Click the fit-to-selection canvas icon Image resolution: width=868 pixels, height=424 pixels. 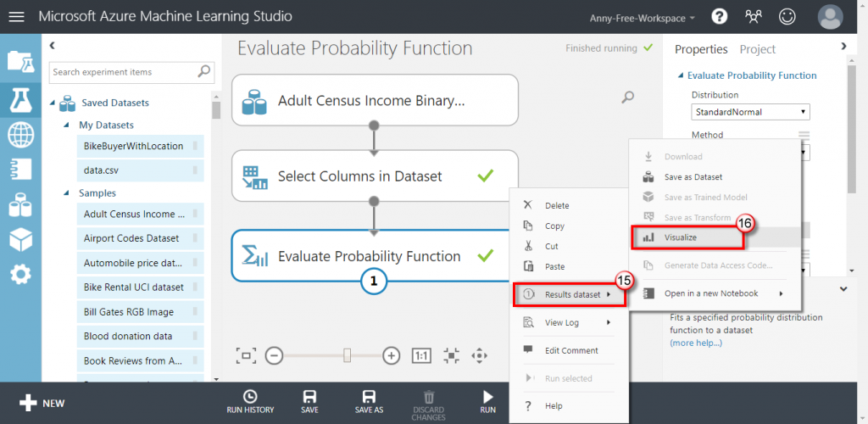click(x=452, y=355)
